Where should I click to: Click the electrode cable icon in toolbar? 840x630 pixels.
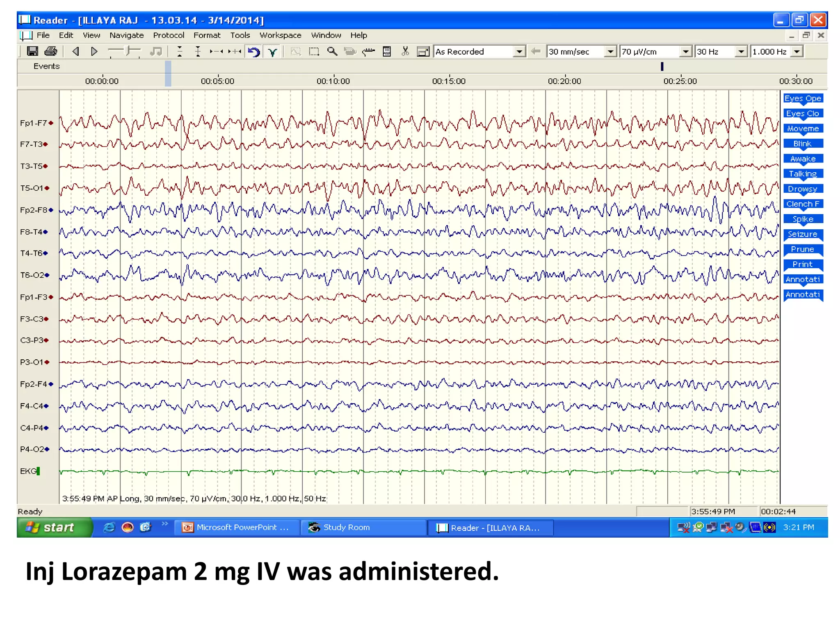coord(368,51)
